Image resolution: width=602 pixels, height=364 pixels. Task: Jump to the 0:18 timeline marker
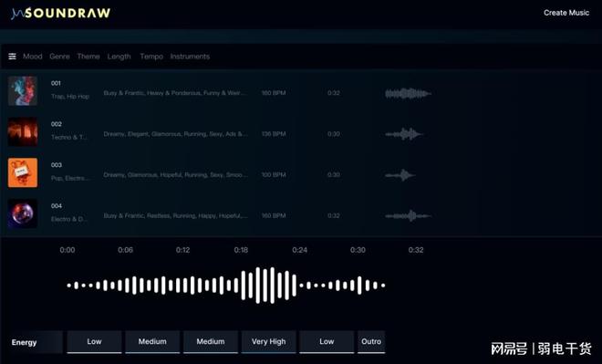coord(241,250)
